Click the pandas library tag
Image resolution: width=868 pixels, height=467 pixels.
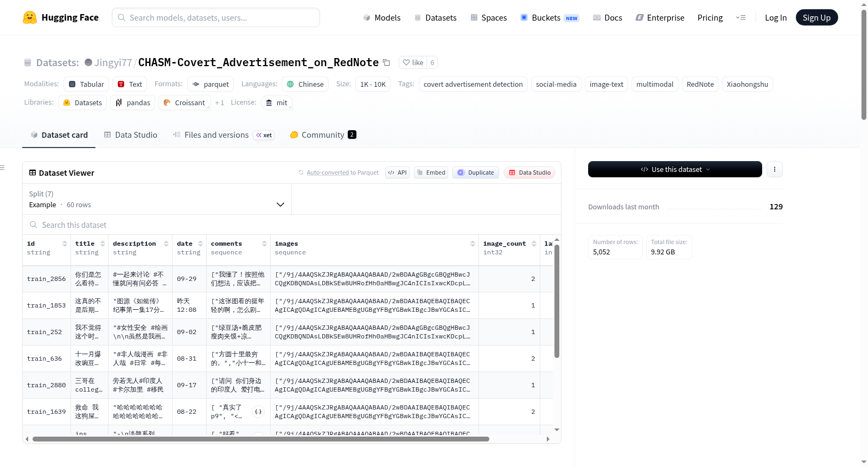[133, 103]
